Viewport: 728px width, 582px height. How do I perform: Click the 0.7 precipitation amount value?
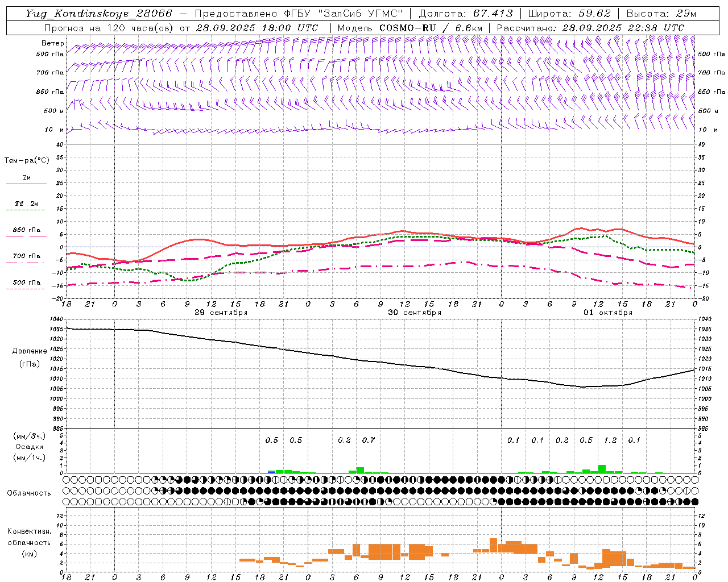[x=369, y=440]
